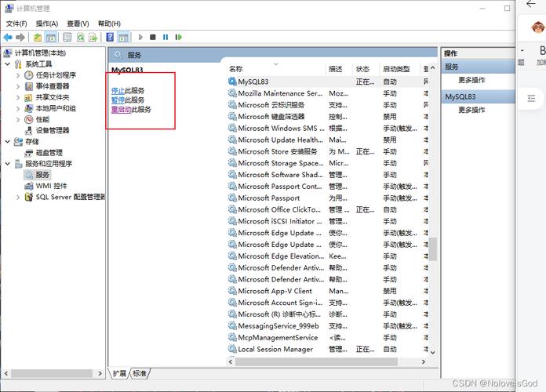Expand the SQL Server 配置管理器 node arrow
The image size is (546, 392).
(x=18, y=197)
